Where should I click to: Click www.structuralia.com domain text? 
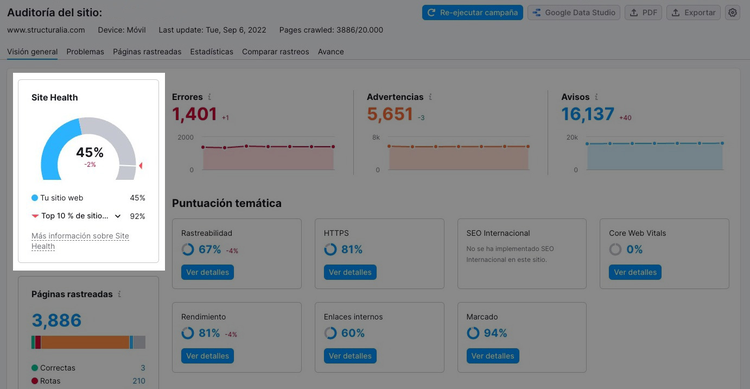[46, 30]
